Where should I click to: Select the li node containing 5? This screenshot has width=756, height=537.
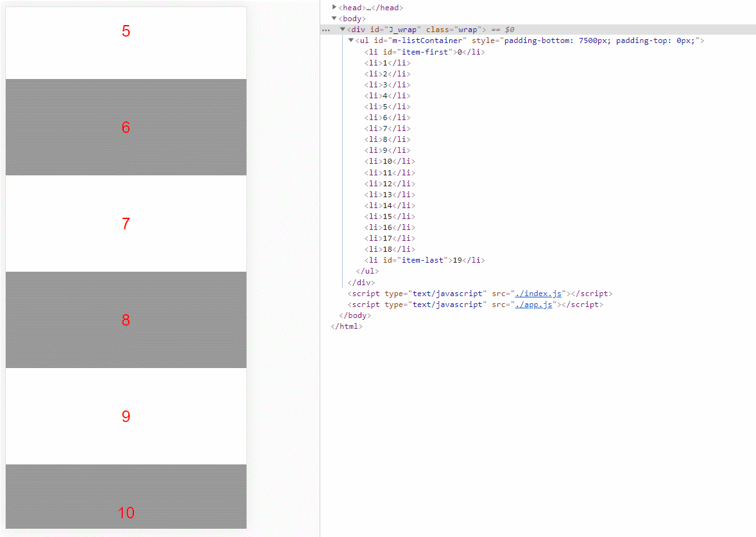point(387,107)
